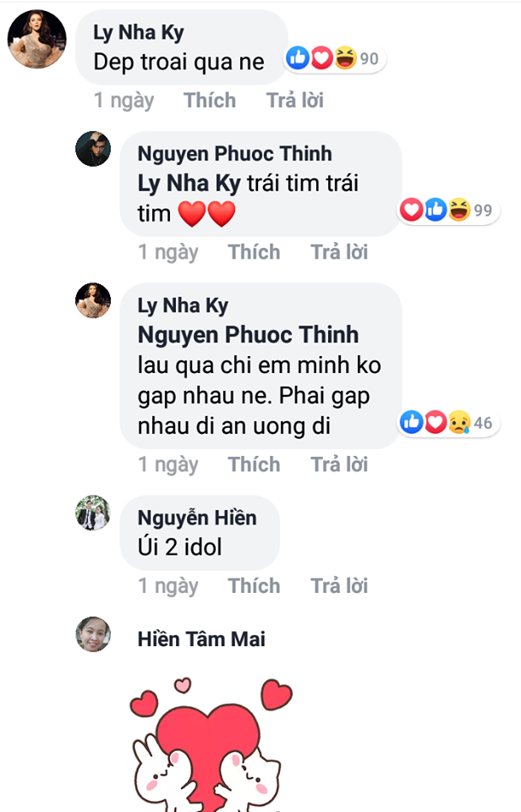Screen dimensions: 521x812
Task: View reactions showing 99 on Thinh's reply
Action: [447, 210]
